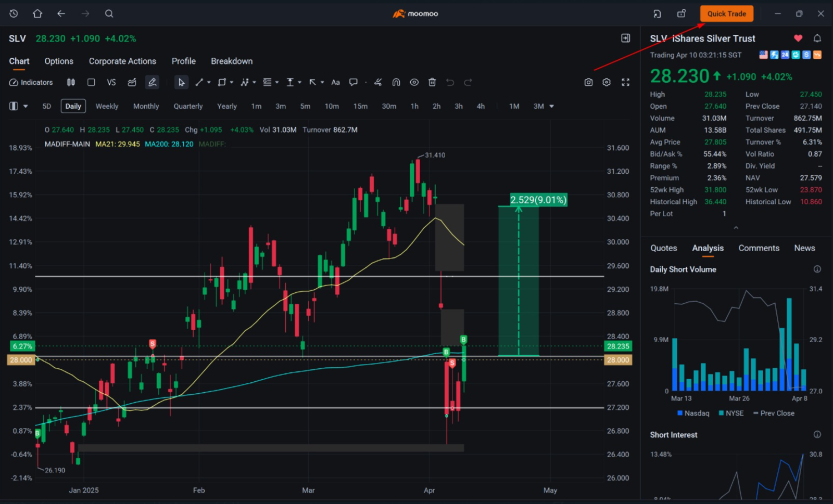Compare symbols with the VS button

(x=111, y=82)
